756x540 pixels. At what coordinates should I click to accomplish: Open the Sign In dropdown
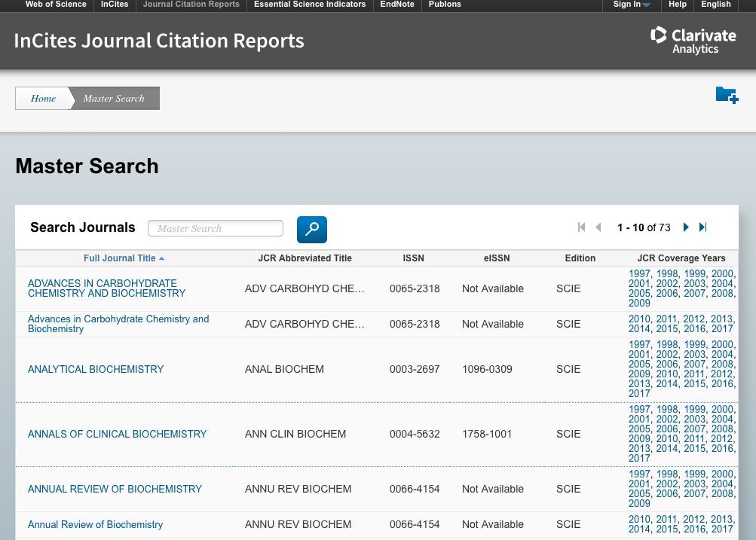pos(631,5)
